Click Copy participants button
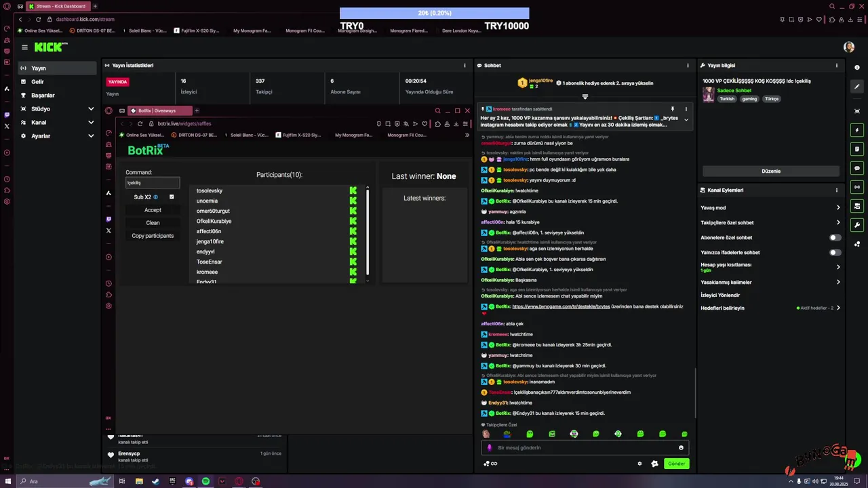868x488 pixels. 153,236
